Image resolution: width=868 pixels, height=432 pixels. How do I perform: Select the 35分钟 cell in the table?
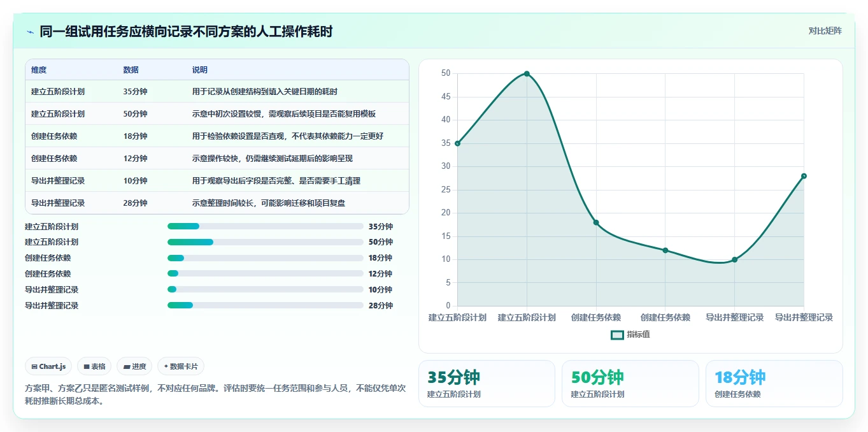point(135,92)
